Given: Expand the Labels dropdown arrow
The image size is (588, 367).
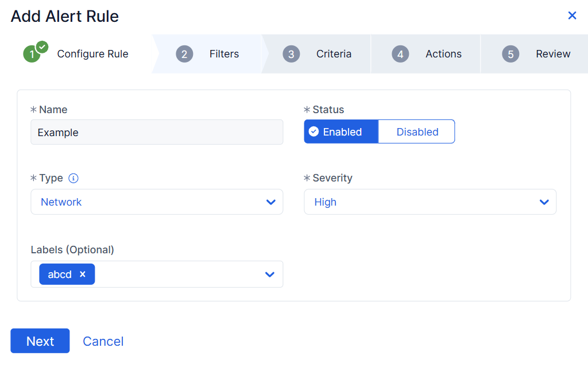Looking at the screenshot, I should [270, 275].
